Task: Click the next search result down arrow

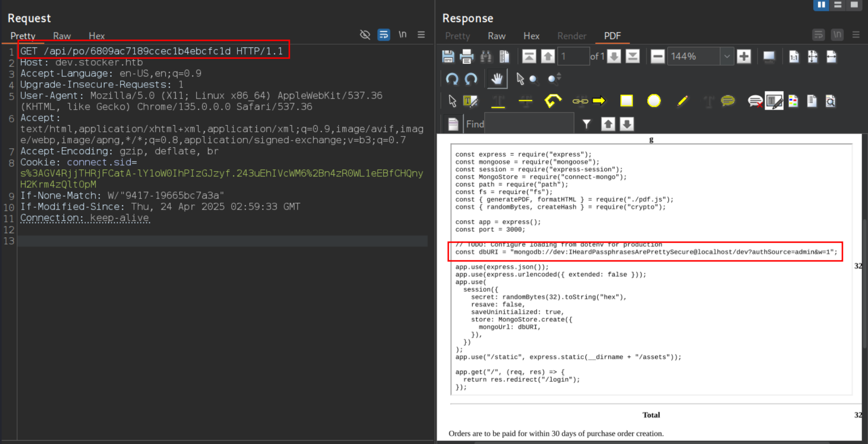Action: click(626, 124)
